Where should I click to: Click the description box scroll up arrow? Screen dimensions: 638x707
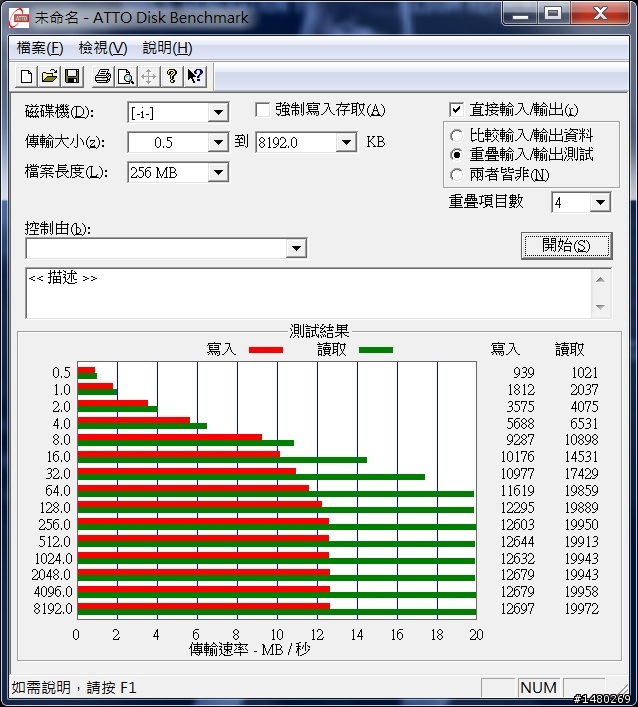(600, 280)
